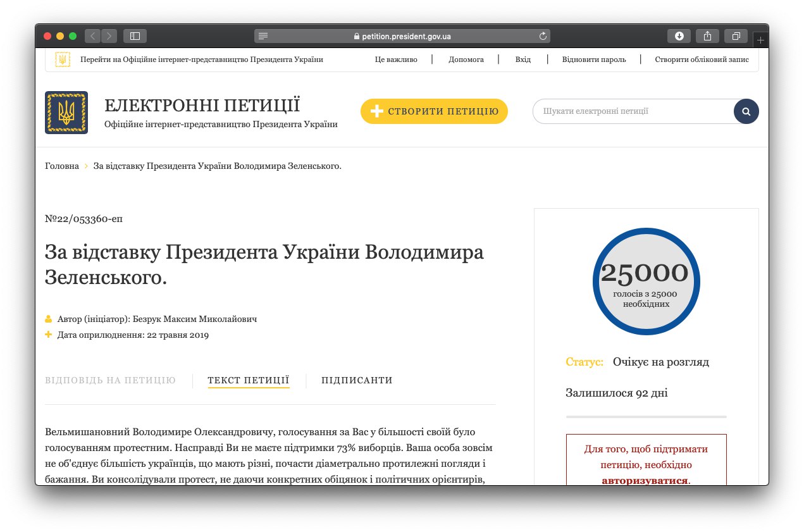Reload the page with refresh icon
The height and width of the screenshot is (532, 804).
[x=543, y=36]
